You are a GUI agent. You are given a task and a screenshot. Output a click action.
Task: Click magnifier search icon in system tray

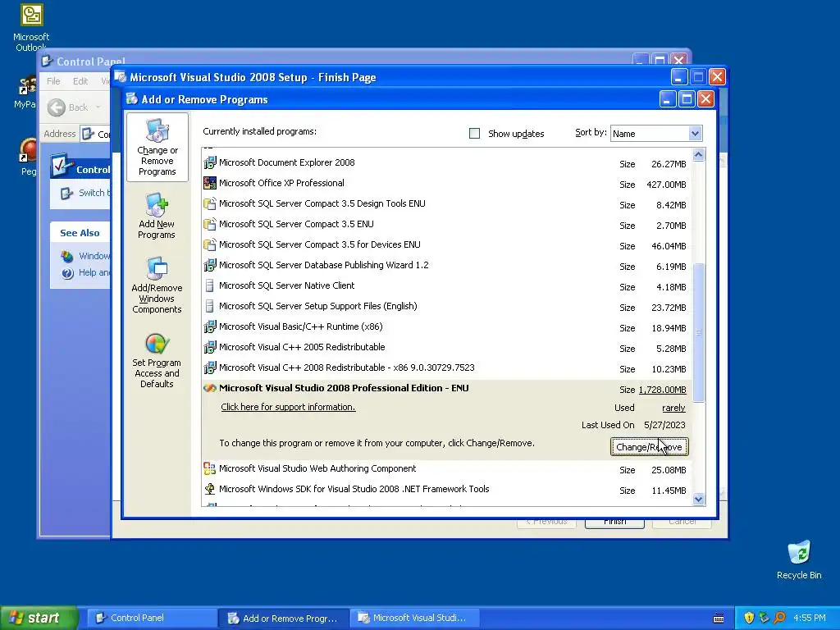779,618
